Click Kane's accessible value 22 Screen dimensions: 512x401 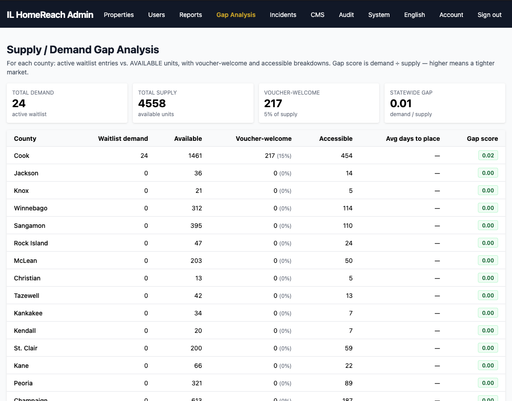click(349, 366)
